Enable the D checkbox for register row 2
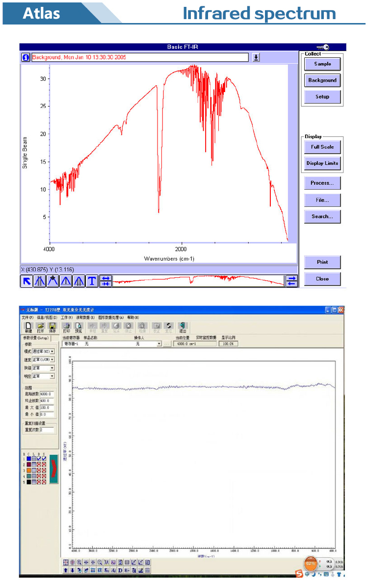Screen dimensions: 368x588 click(39, 465)
